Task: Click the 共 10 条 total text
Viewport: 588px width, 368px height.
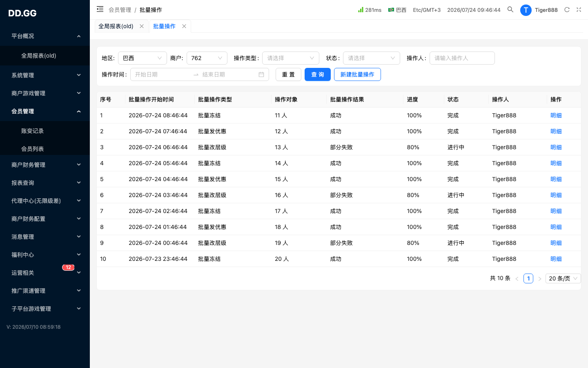Action: [500, 278]
